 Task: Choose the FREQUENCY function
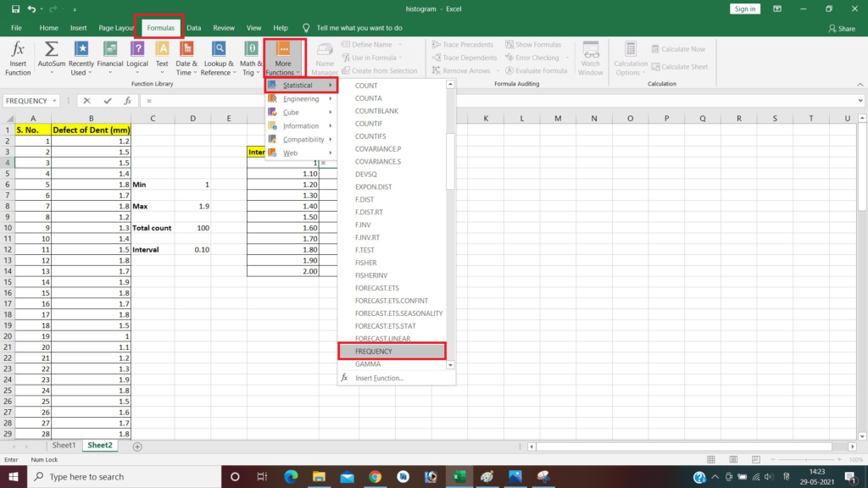coord(392,352)
